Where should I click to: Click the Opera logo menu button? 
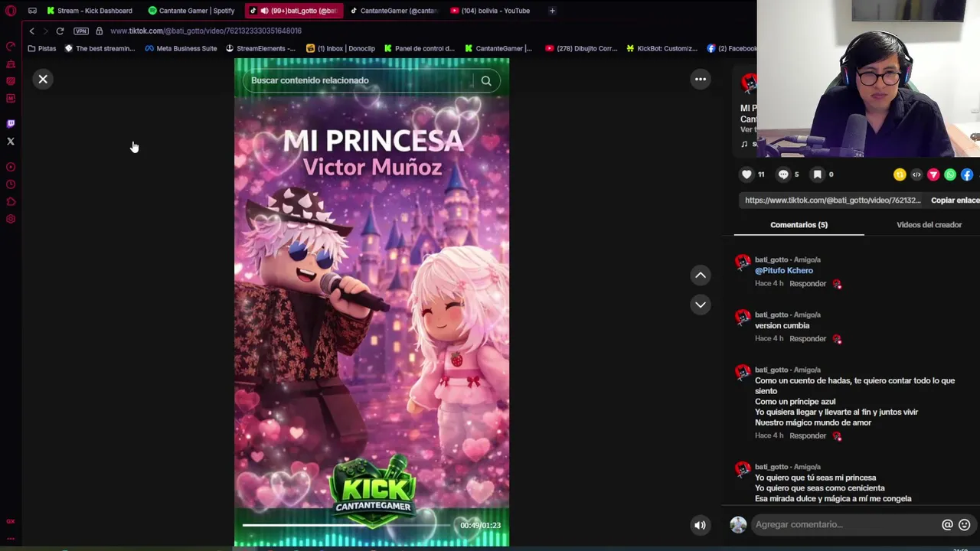(11, 11)
